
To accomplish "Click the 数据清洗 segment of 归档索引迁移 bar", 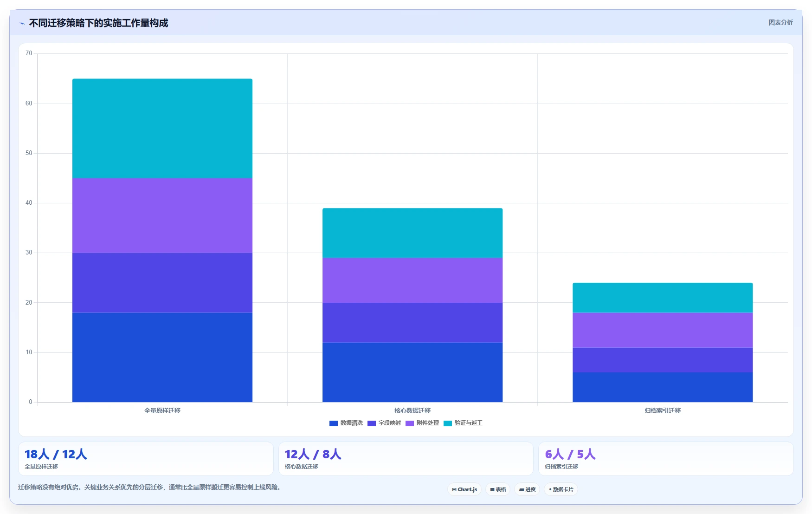I will [663, 387].
